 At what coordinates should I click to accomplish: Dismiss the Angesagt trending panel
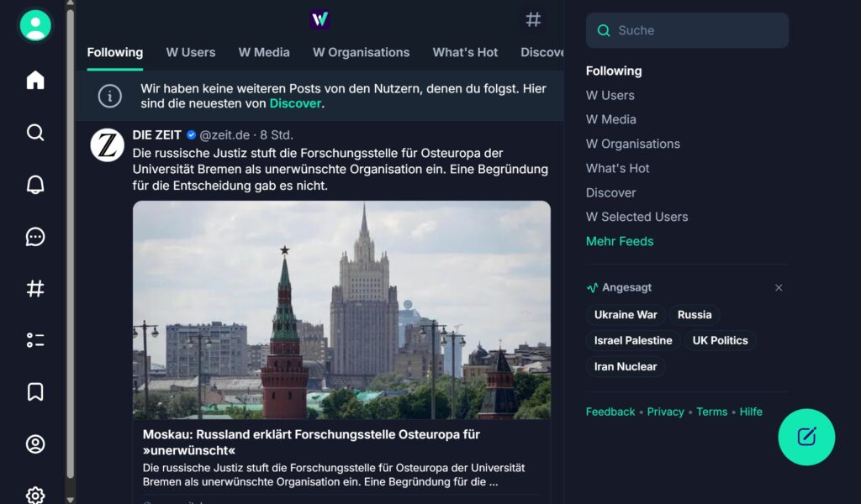(x=779, y=288)
